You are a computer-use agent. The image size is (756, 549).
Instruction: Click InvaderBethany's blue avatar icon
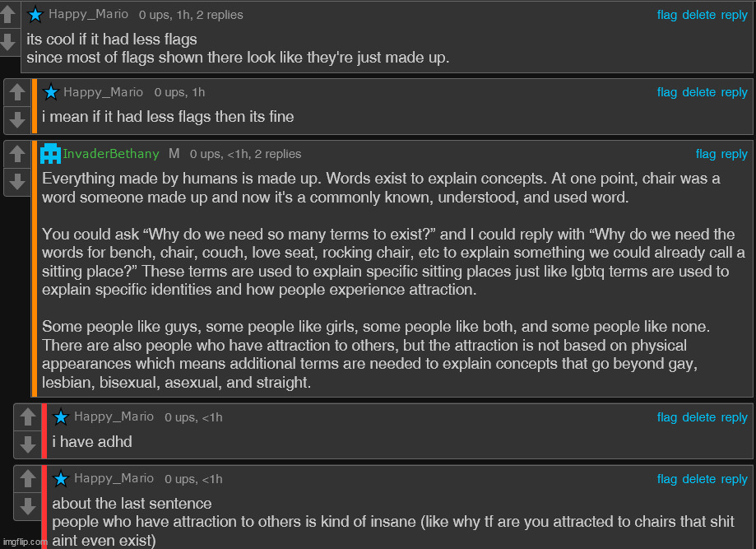[51, 153]
